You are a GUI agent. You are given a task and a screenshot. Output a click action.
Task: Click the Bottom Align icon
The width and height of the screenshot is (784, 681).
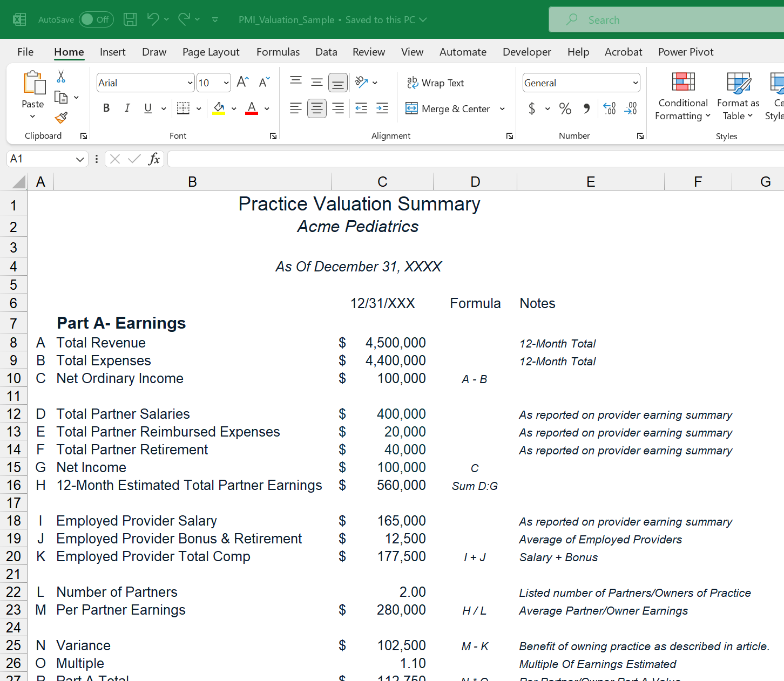pos(338,83)
